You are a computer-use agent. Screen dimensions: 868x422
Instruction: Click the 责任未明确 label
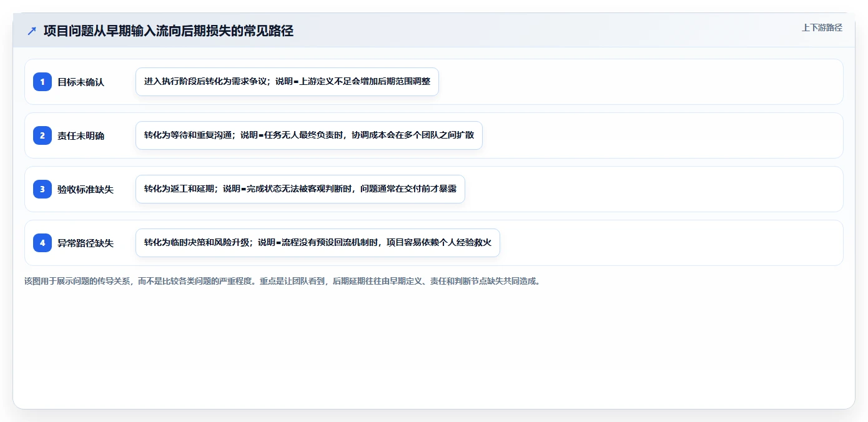point(81,135)
